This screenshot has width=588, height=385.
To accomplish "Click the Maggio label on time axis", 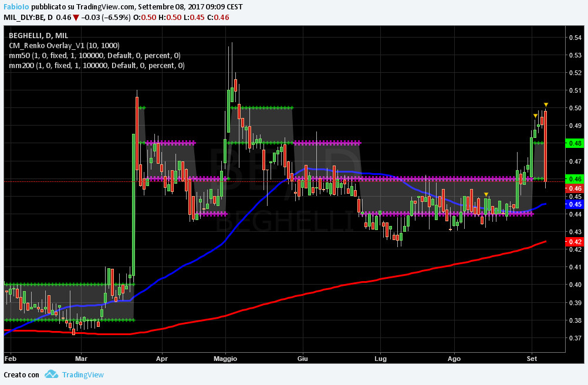I will [x=225, y=359].
